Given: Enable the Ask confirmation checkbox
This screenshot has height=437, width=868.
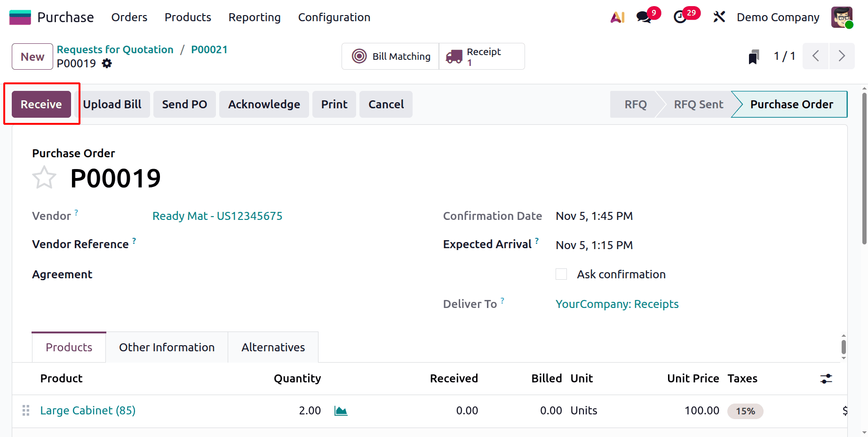Looking at the screenshot, I should coord(561,274).
